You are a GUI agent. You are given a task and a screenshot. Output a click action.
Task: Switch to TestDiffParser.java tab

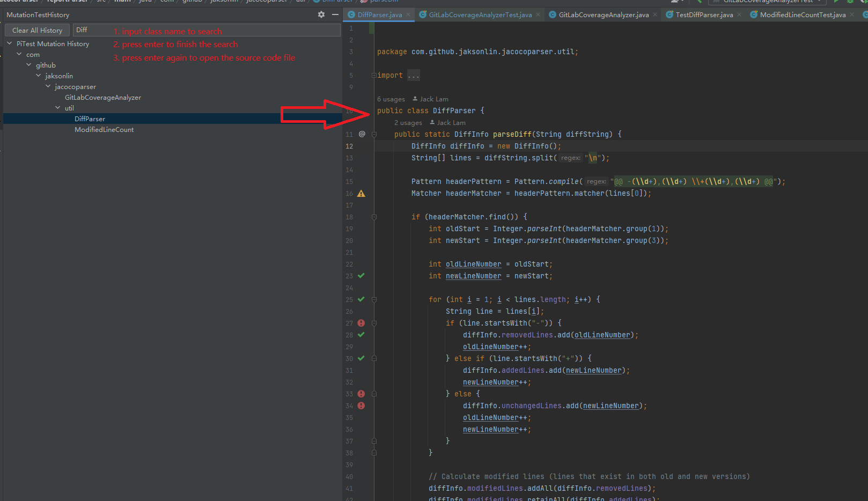[704, 14]
